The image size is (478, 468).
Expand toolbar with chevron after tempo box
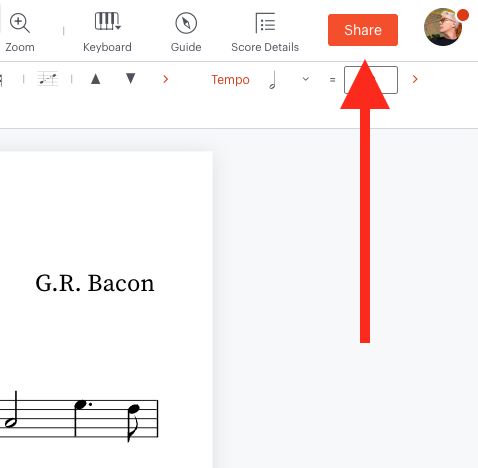click(415, 79)
